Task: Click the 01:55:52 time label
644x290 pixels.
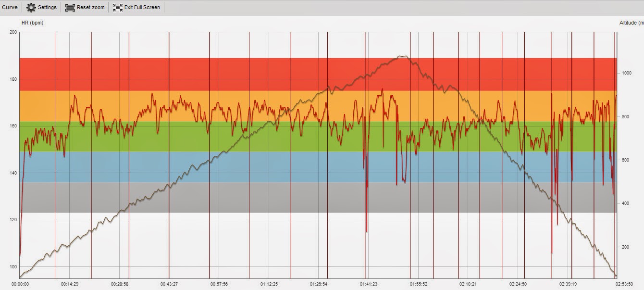Action: 418,284
